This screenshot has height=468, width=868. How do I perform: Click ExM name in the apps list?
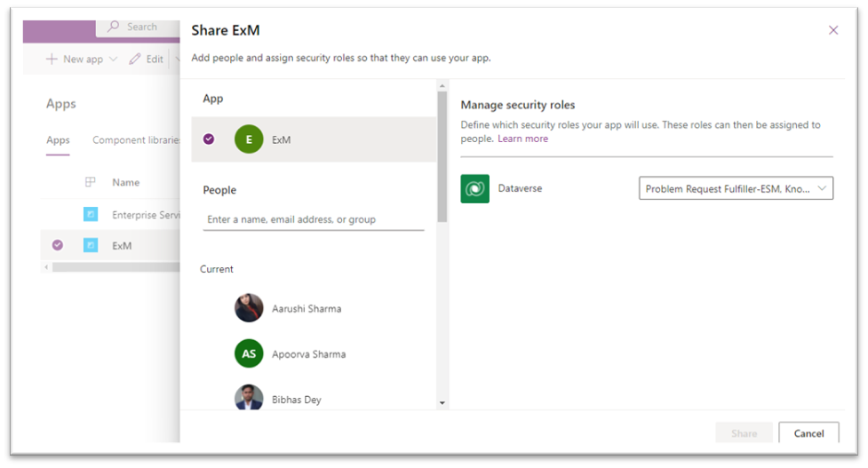[x=122, y=246]
